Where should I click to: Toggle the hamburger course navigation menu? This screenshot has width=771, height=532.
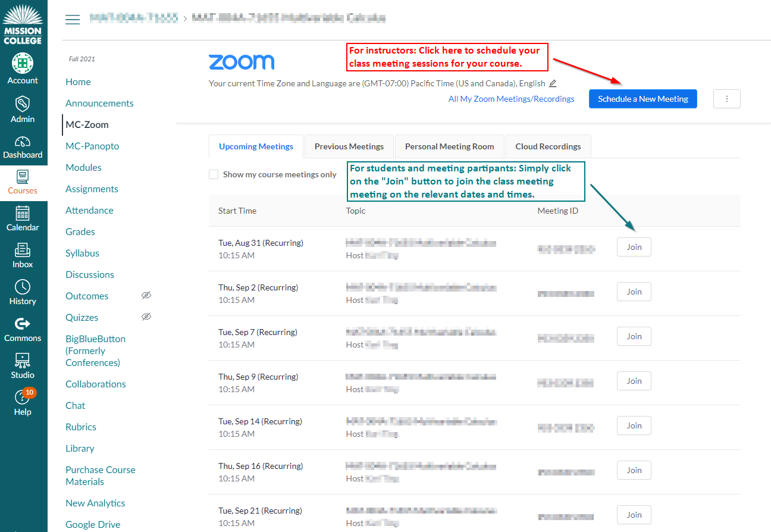[x=73, y=20]
